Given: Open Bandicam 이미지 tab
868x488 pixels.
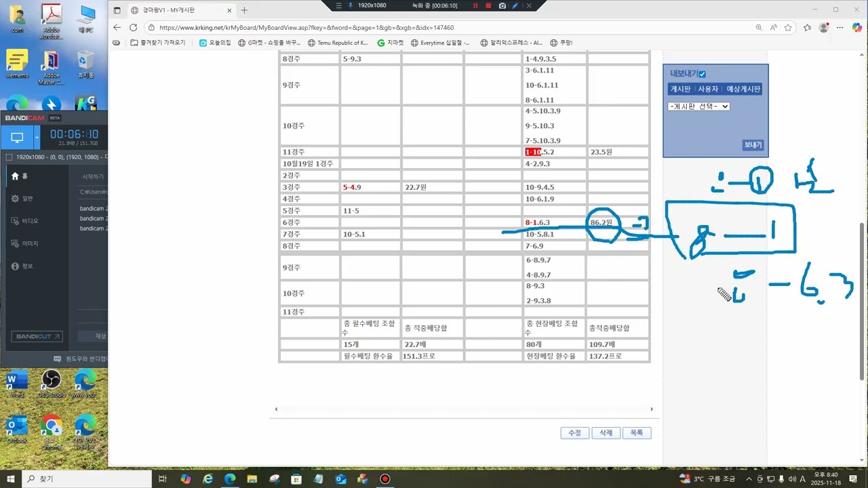Looking at the screenshot, I should (x=25, y=243).
